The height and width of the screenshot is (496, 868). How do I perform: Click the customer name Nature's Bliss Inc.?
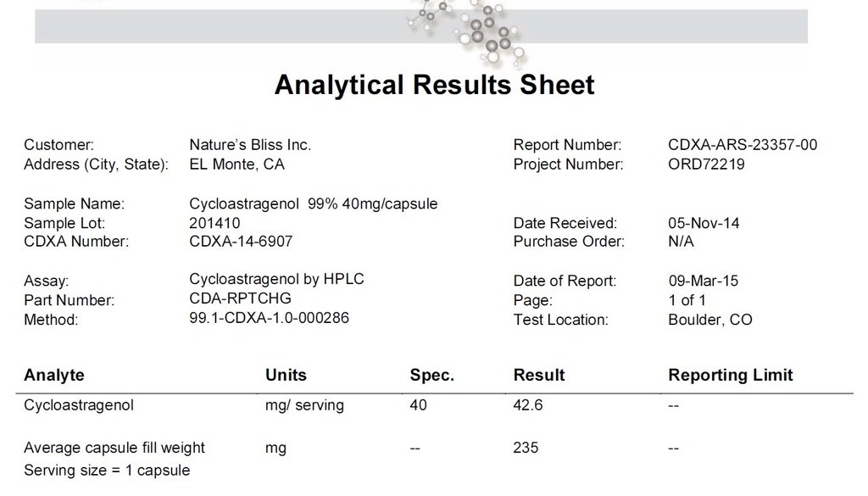(x=250, y=145)
